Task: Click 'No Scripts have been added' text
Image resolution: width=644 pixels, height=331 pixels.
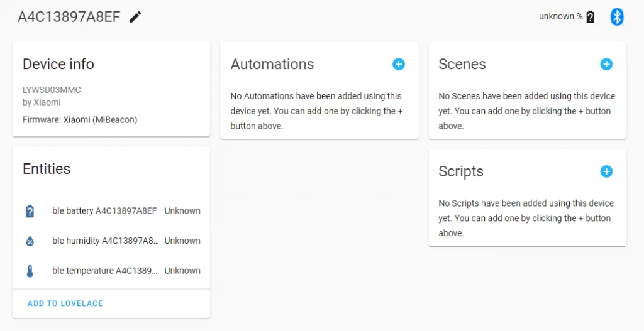Action: pos(526,218)
